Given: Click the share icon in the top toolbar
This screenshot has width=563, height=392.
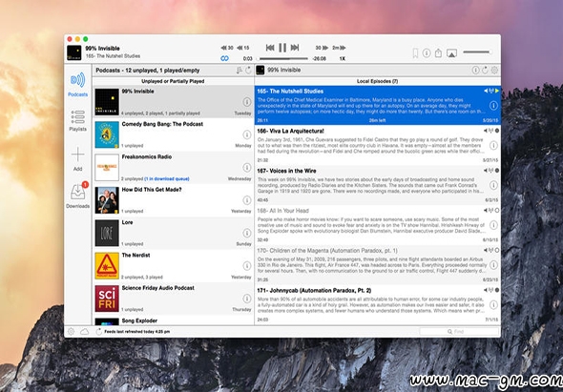Looking at the screenshot, I should click(438, 53).
